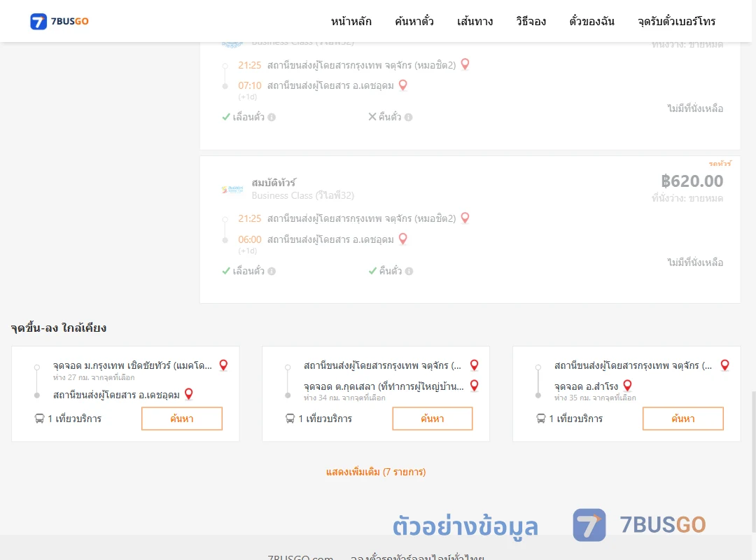This screenshot has height=560, width=756.
Task: Click map pin for อ.เดชอุดม in first nearby card
Action: [x=188, y=394]
